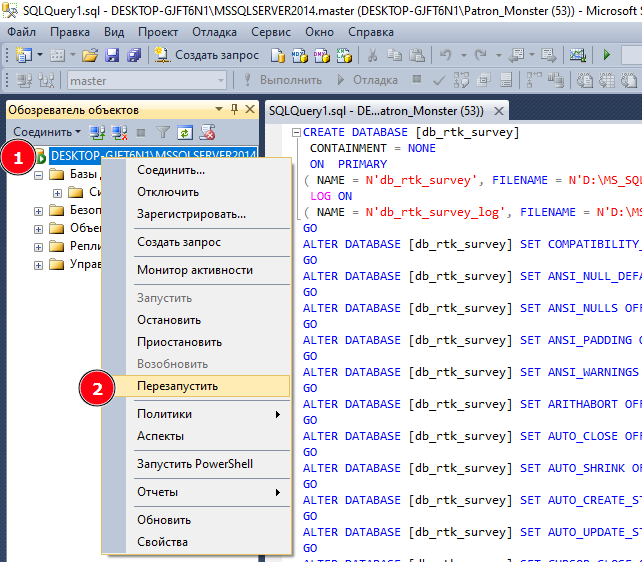Expand the Безоп folder node
Viewport: 642px width, 562px height.
tap(38, 211)
